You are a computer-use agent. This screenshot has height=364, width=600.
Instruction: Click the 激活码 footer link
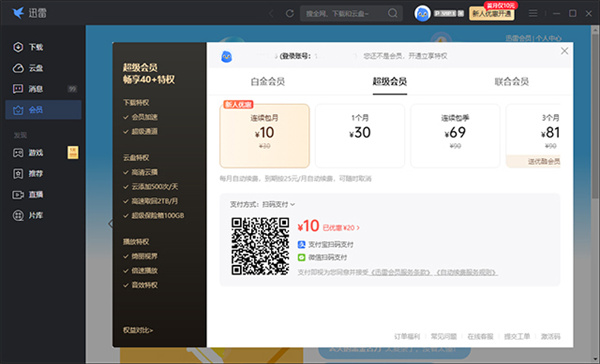[551, 336]
